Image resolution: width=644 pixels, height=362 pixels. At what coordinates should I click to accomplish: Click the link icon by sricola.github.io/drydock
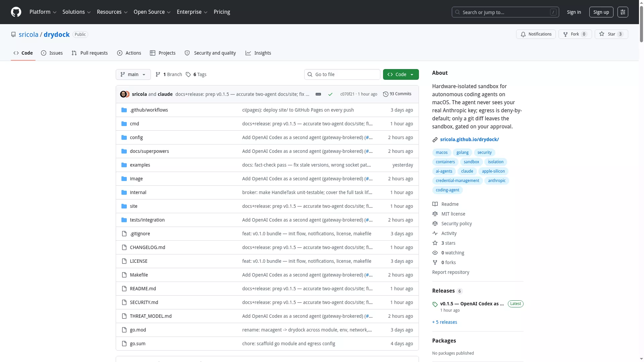pyautogui.click(x=435, y=139)
